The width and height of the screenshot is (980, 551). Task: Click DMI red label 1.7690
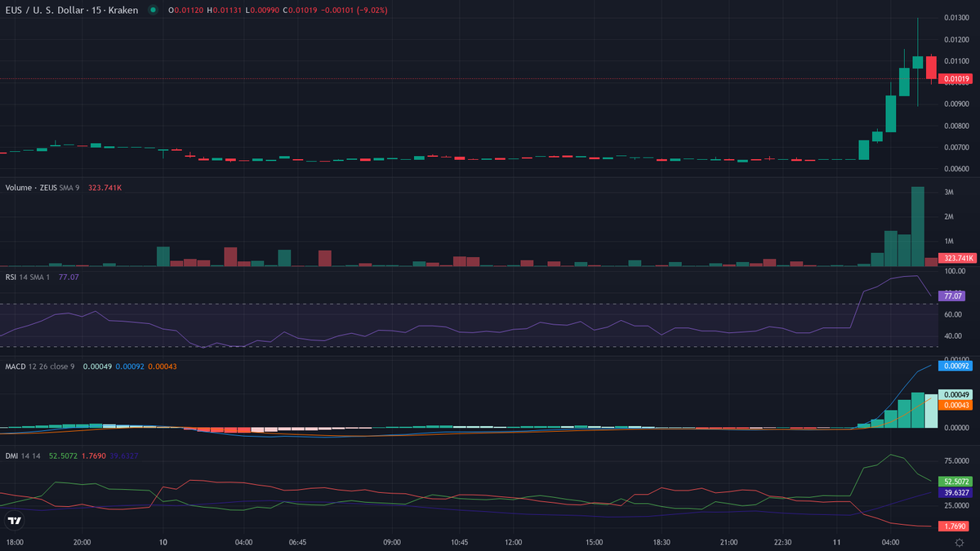[955, 527]
